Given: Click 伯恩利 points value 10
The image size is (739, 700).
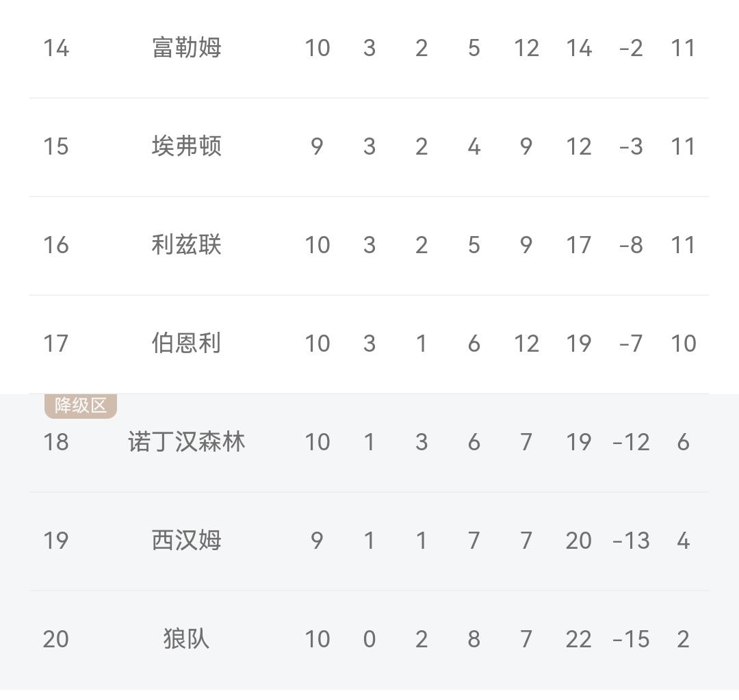Looking at the screenshot, I should (684, 343).
